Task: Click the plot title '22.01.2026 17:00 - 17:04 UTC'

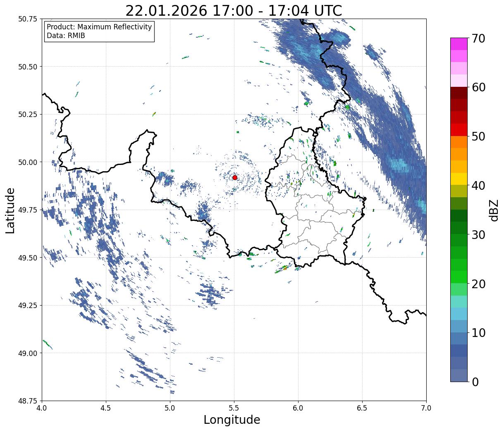Action: point(234,10)
